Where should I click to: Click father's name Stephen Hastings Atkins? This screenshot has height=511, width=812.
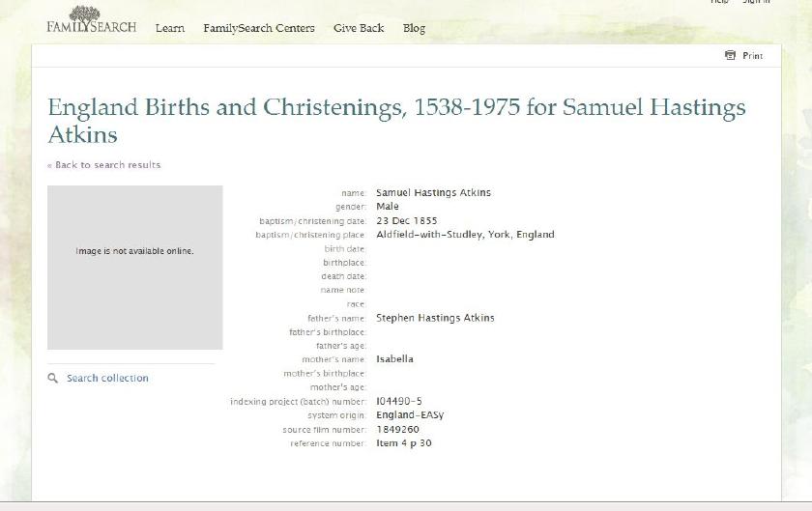435,318
